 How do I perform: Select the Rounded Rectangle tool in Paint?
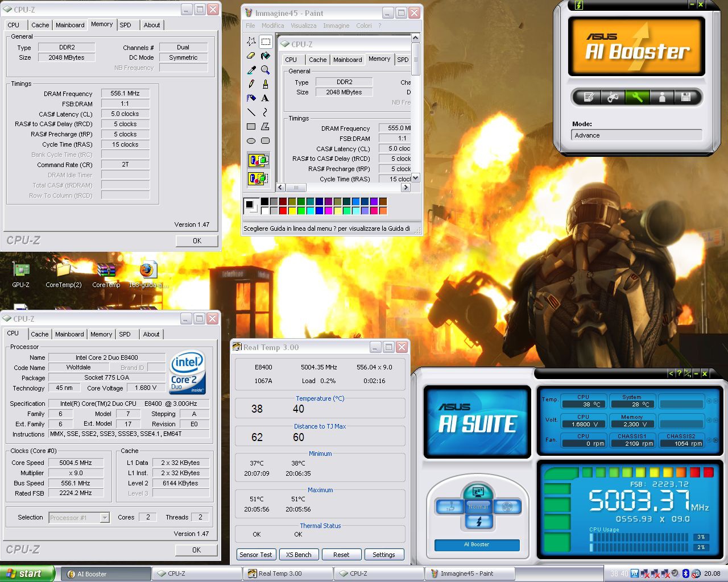click(265, 141)
